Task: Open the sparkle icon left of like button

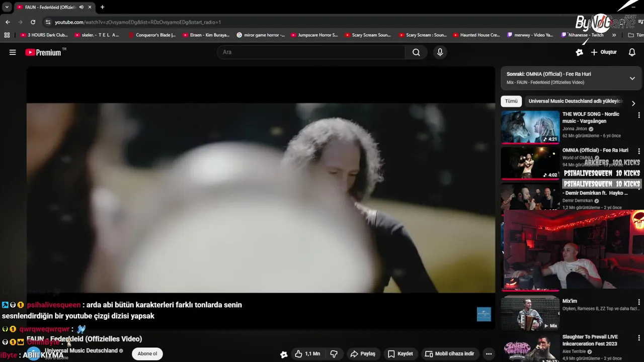Action: pyautogui.click(x=284, y=354)
